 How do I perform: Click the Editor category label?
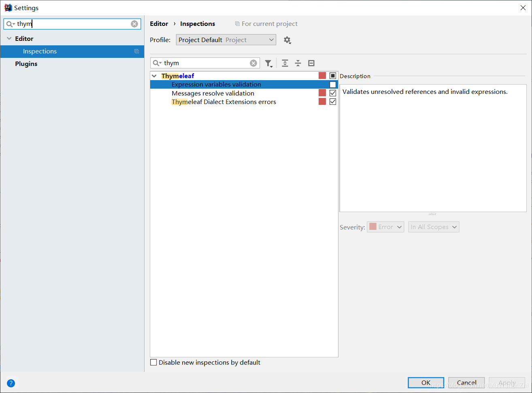[x=24, y=38]
